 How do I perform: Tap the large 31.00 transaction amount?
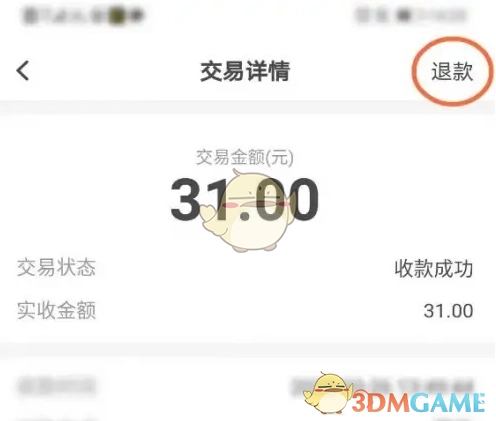245,199
